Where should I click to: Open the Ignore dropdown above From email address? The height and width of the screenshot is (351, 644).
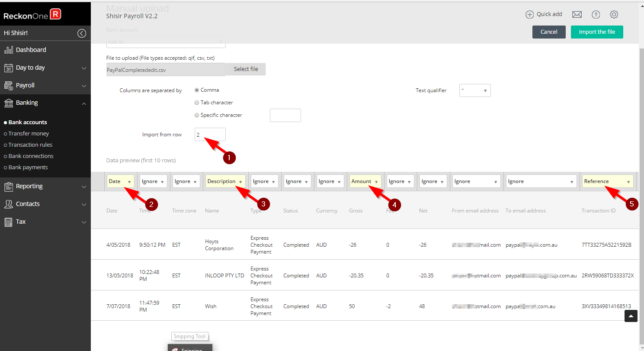pyautogui.click(x=477, y=181)
